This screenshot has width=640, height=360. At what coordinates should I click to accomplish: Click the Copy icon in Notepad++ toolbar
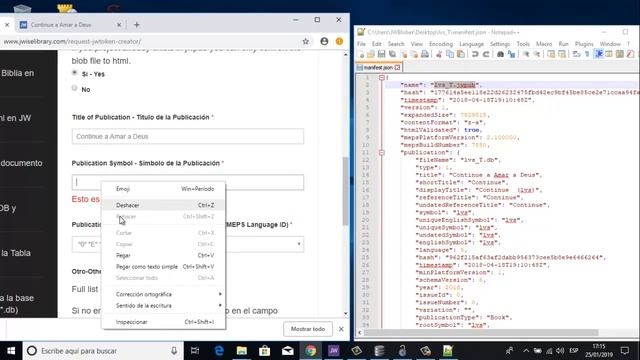[x=450, y=54]
